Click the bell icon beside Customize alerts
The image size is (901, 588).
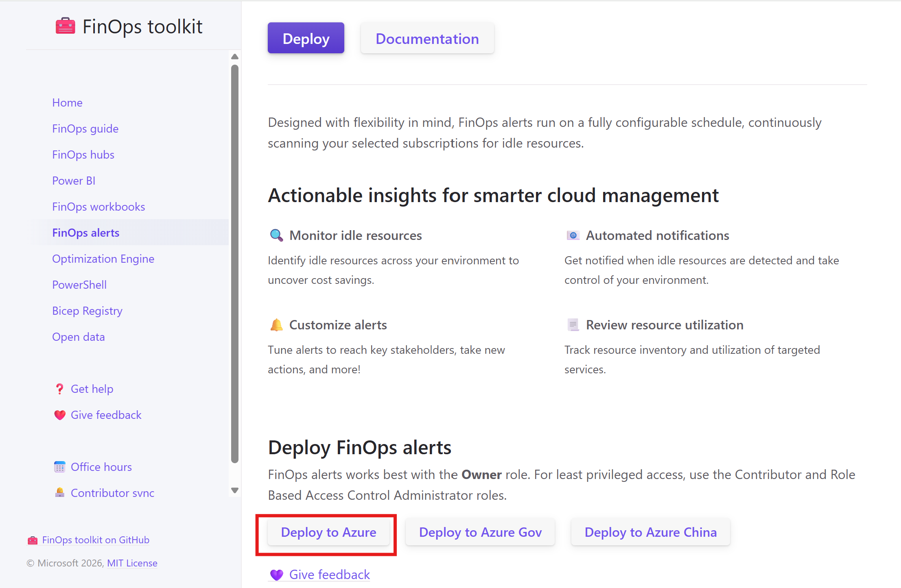276,325
